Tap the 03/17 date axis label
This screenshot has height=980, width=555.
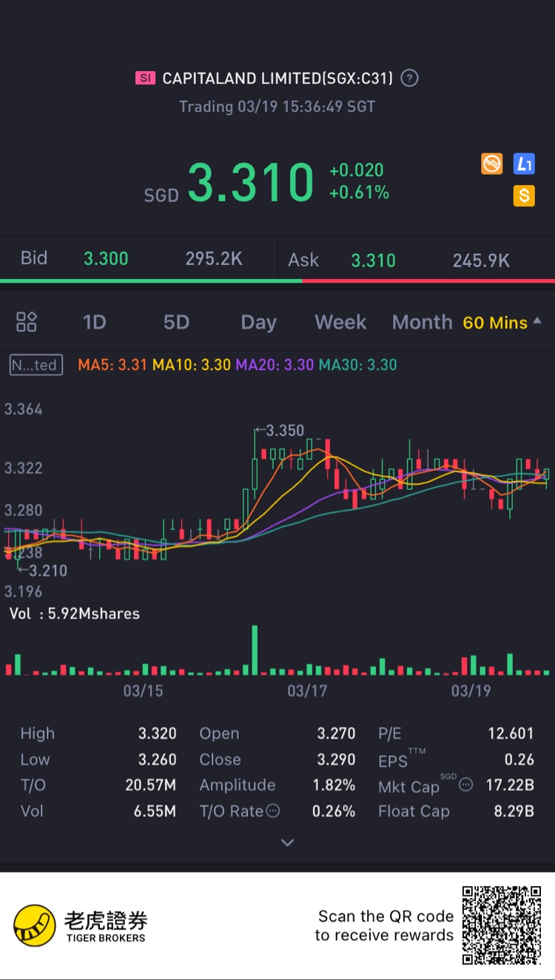coord(307,691)
